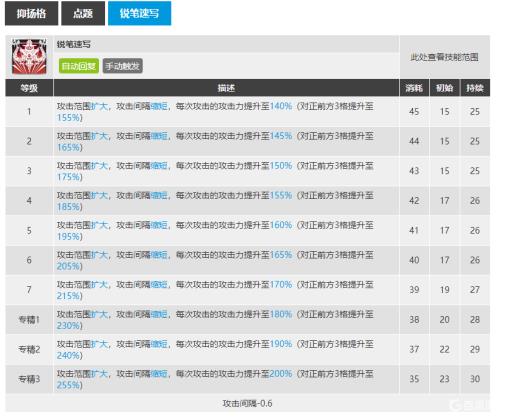Open the 扩大 link in 专精1 row
Screen dimensions: 512x418
(x=99, y=314)
